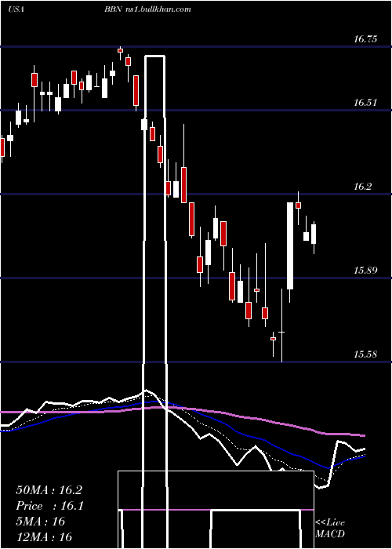Click the 15.58 price level label
392x549 pixels.
(365, 354)
